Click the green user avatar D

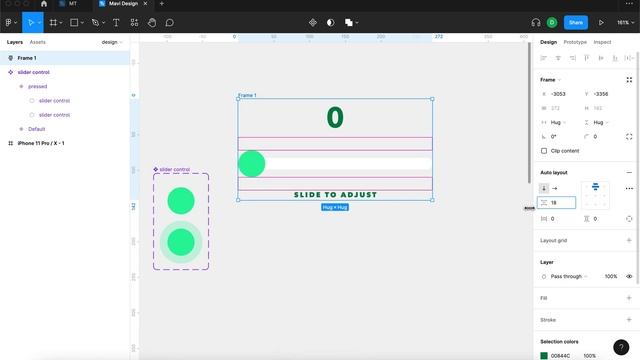(x=552, y=23)
